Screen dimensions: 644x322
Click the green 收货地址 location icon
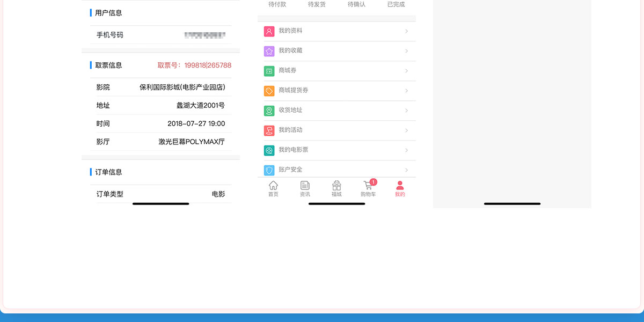pos(269,111)
